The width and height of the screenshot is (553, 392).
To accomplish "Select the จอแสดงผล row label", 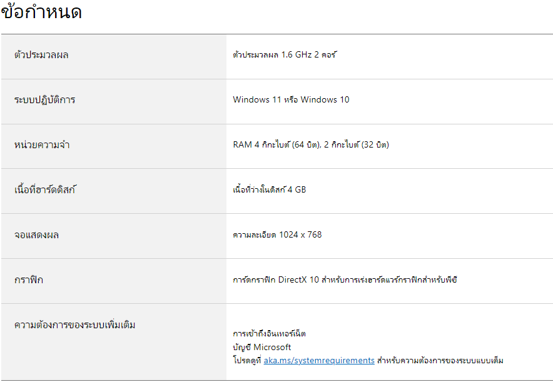I will (36, 235).
